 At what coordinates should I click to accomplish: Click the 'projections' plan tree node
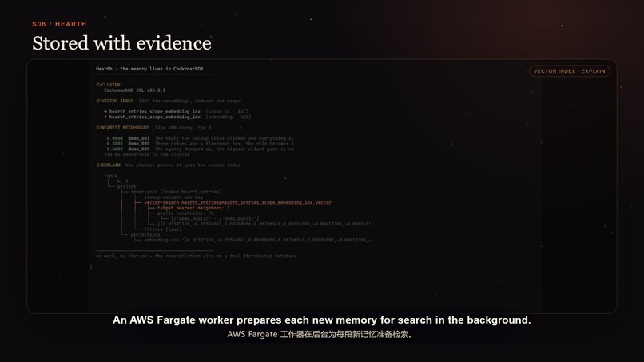[x=145, y=235]
